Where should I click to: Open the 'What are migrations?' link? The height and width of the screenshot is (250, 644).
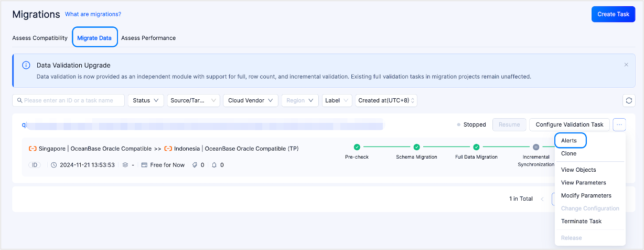[93, 14]
